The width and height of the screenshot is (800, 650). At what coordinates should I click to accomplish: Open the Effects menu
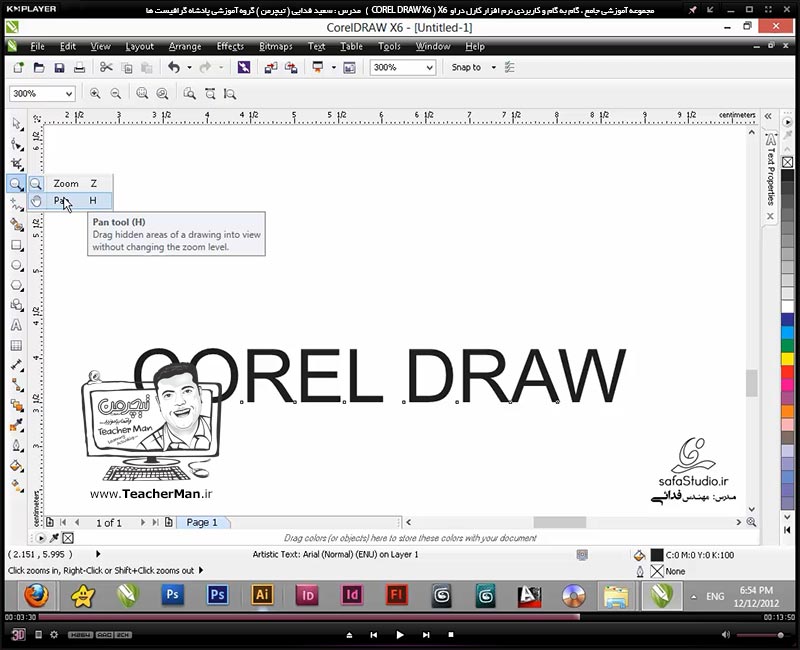[230, 46]
